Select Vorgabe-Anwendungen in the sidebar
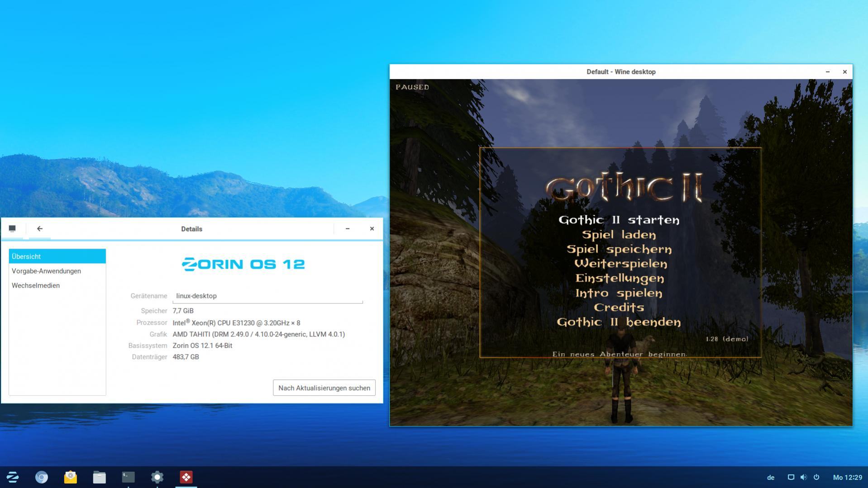This screenshot has height=488, width=868. (57, 271)
